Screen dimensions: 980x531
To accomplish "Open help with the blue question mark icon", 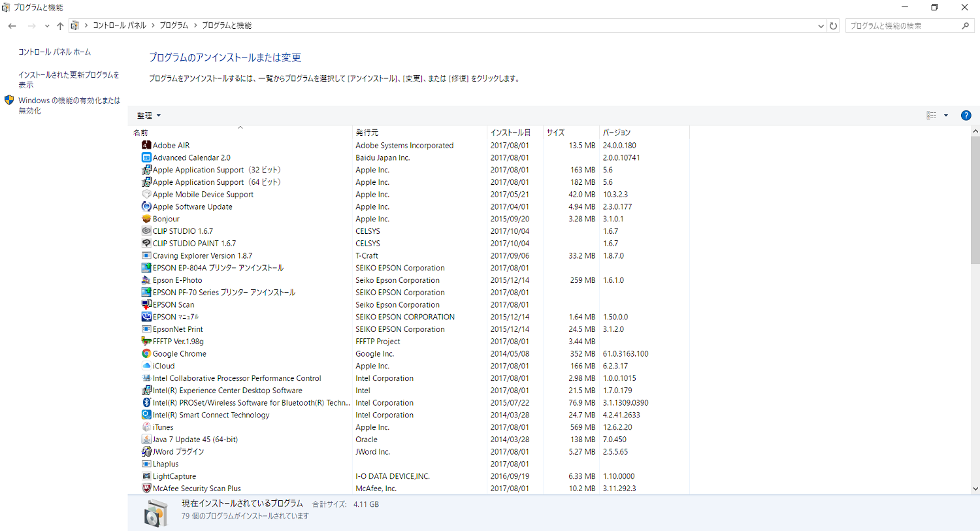I will 966,116.
